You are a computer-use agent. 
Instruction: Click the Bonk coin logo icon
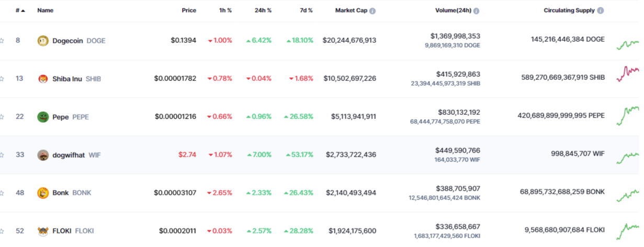point(43,193)
